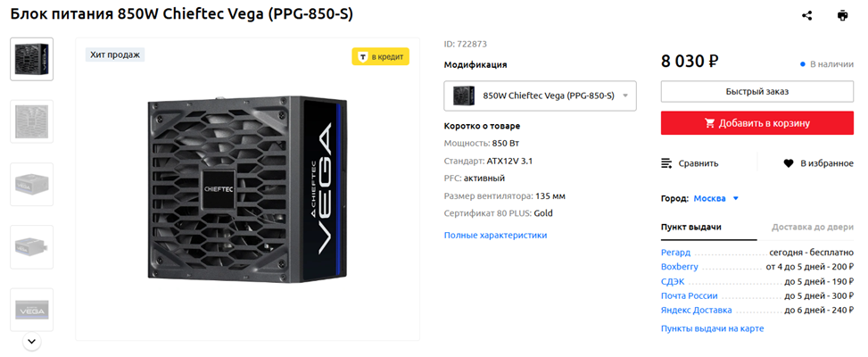The width and height of the screenshot is (868, 357).
Task: Select the first product thumbnail
Action: (31, 59)
